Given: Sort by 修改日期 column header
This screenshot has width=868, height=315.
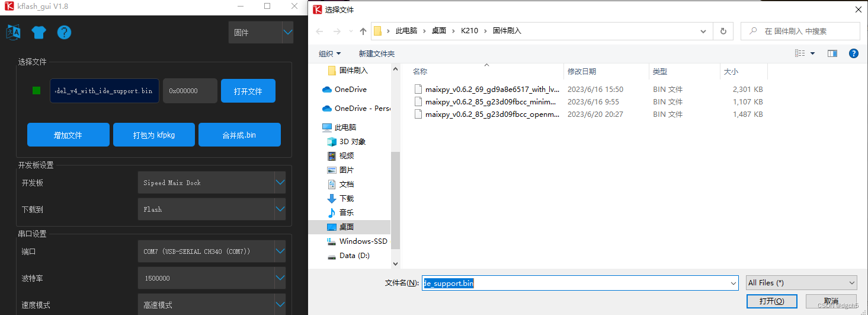Looking at the screenshot, I should point(582,71).
